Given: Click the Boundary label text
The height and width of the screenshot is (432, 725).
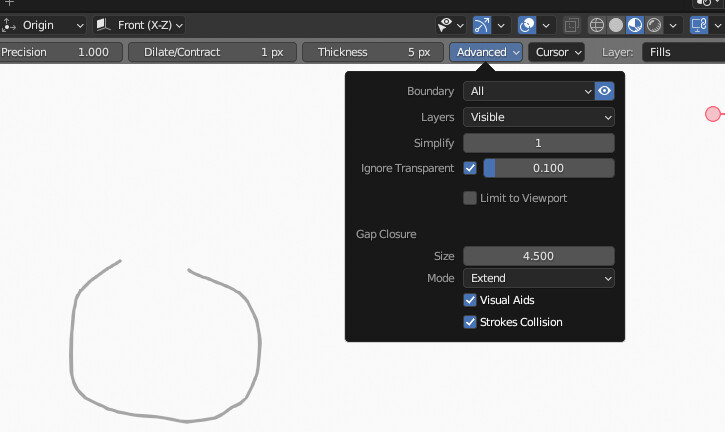Looking at the screenshot, I should click(x=430, y=91).
